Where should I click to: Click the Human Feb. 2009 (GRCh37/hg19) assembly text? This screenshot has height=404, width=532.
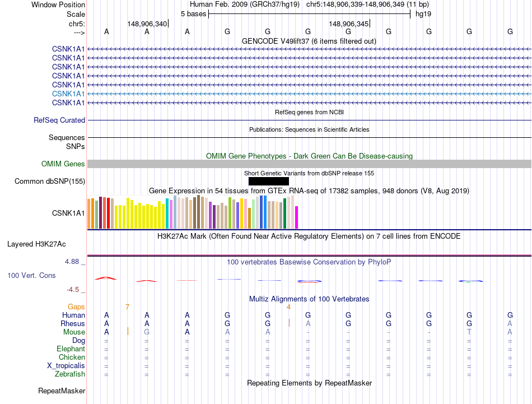pyautogui.click(x=245, y=4)
